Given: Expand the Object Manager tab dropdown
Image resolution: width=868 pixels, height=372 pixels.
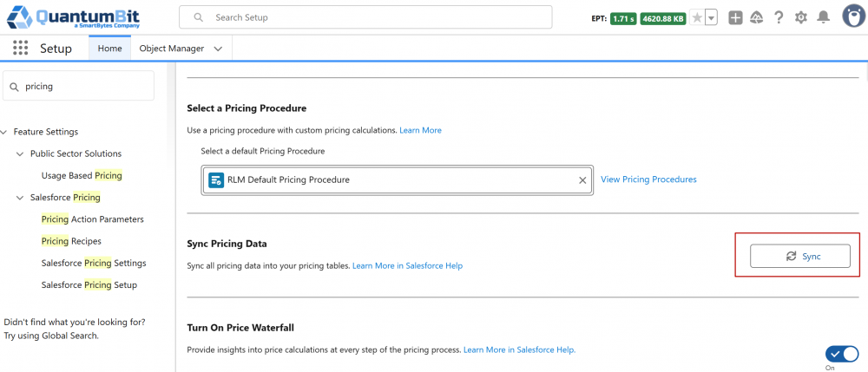Looking at the screenshot, I should tap(218, 49).
